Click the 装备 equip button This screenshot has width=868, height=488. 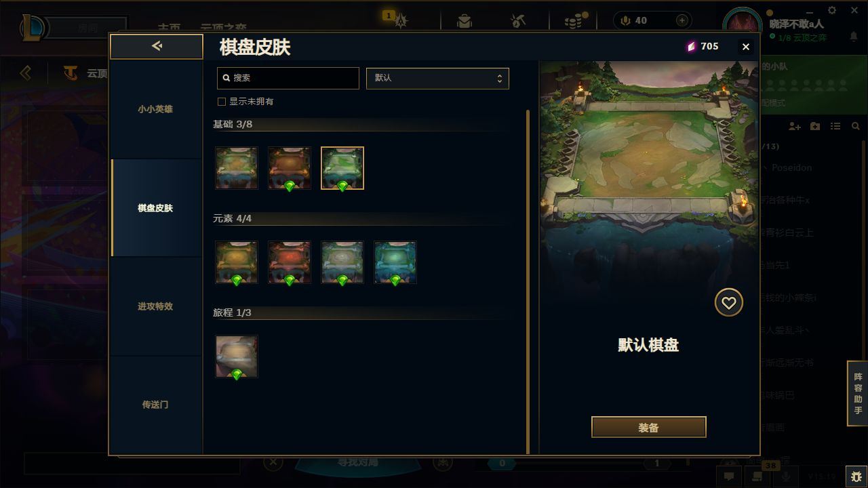649,427
